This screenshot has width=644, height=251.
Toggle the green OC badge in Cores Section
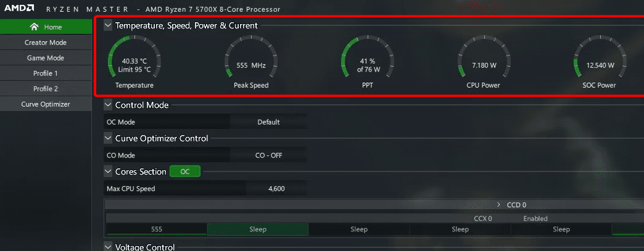[x=185, y=171]
